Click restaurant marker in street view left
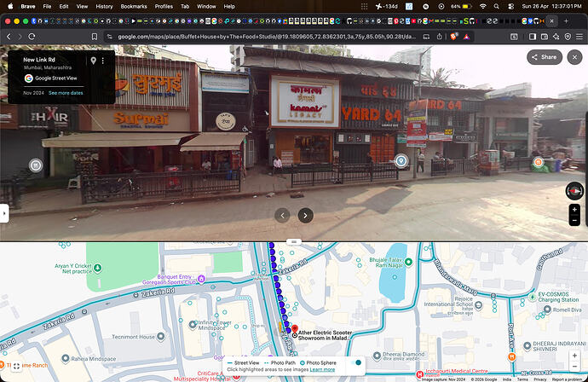This screenshot has width=588, height=382. [x=36, y=165]
